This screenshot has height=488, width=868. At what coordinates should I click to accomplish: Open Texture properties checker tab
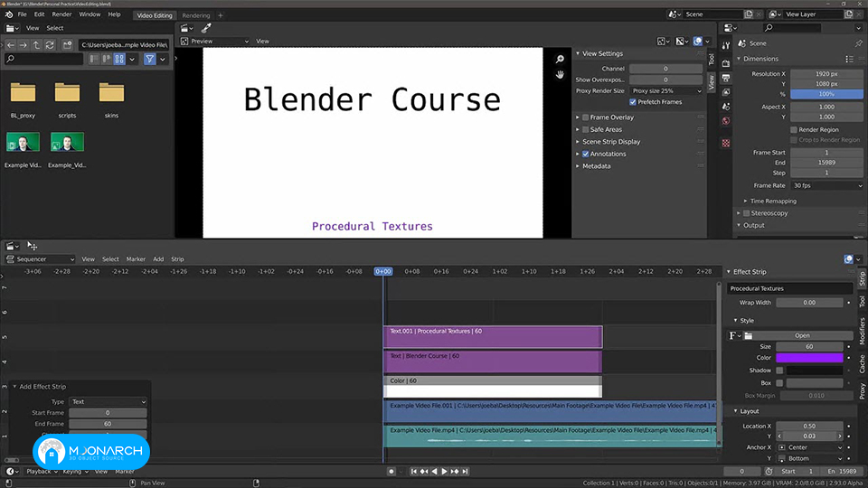click(x=726, y=143)
